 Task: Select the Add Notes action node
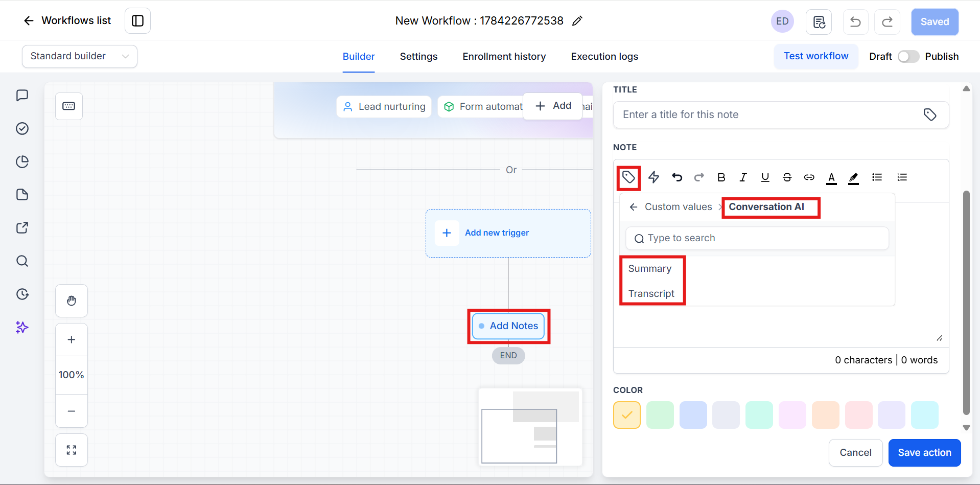pos(508,326)
